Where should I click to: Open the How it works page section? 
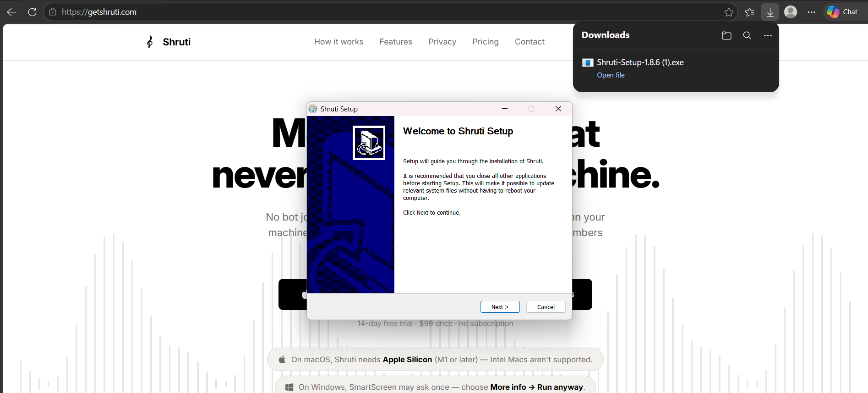pos(338,42)
